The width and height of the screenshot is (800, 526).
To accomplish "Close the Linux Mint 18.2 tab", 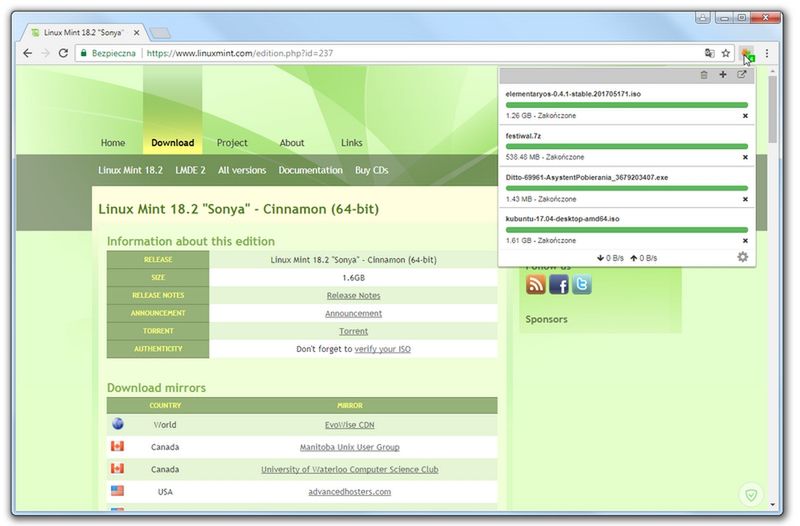I will pos(136,33).
